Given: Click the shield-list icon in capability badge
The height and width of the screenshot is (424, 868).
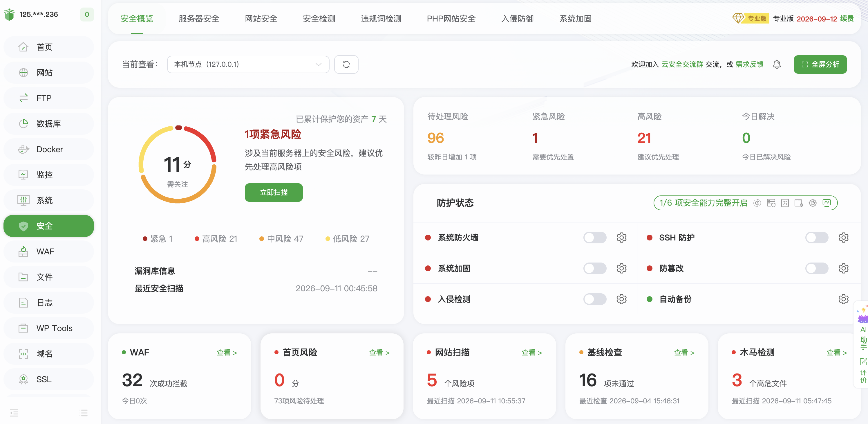Looking at the screenshot, I should click(x=771, y=203).
